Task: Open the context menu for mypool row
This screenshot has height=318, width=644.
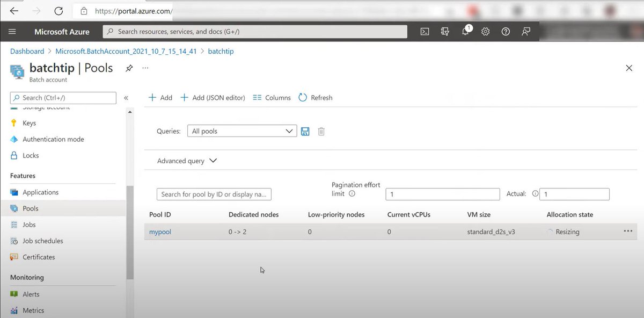Action: tap(628, 231)
